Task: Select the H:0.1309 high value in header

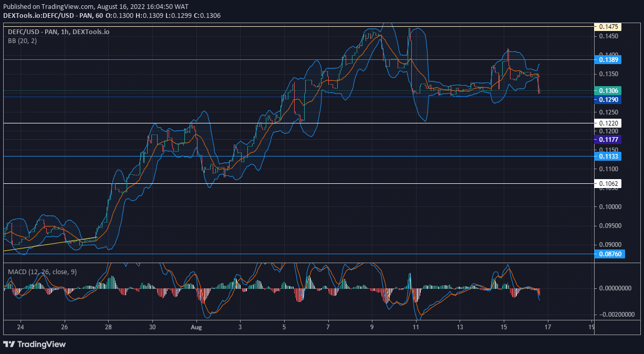Action: pyautogui.click(x=149, y=16)
